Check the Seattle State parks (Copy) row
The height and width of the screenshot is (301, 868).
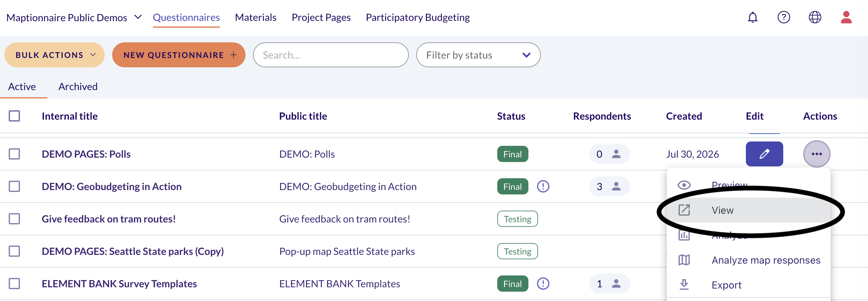point(14,251)
